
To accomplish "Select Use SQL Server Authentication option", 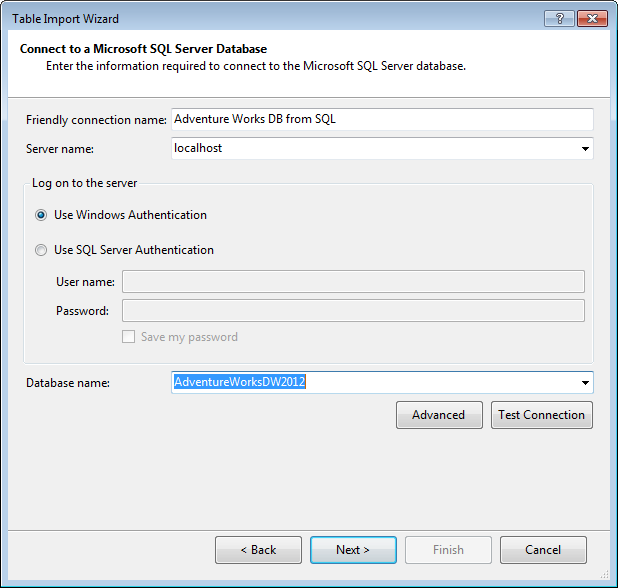I will tap(41, 250).
